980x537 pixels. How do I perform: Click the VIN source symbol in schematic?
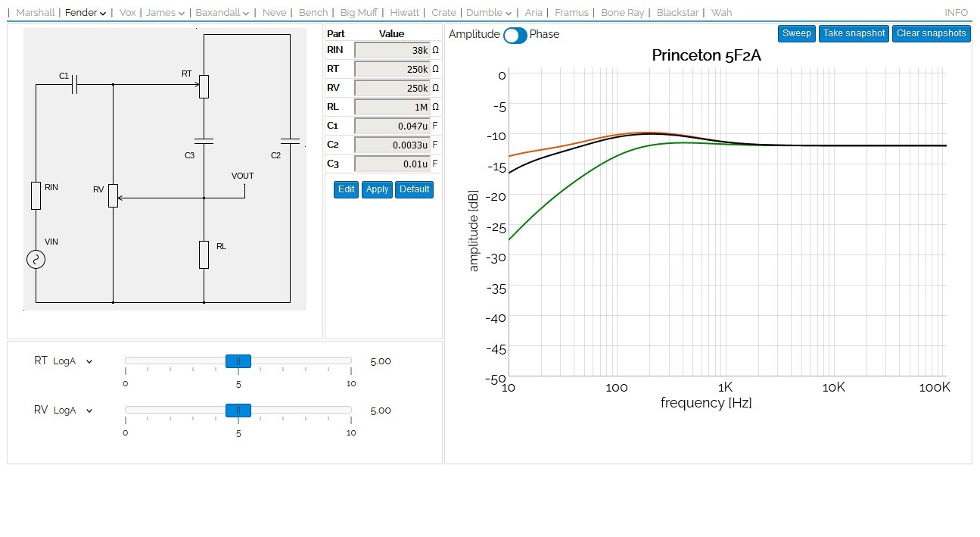click(36, 259)
